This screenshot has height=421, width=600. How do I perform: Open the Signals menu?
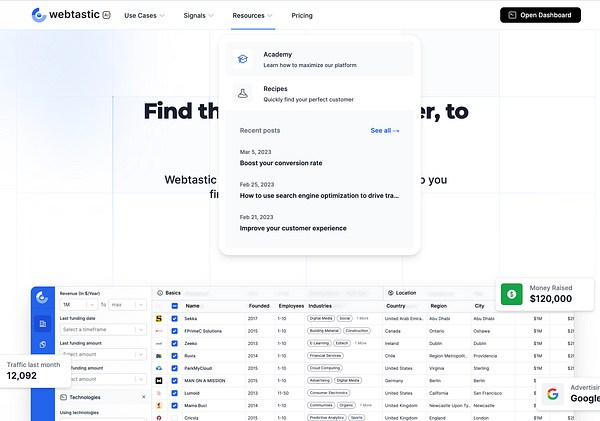pos(198,16)
